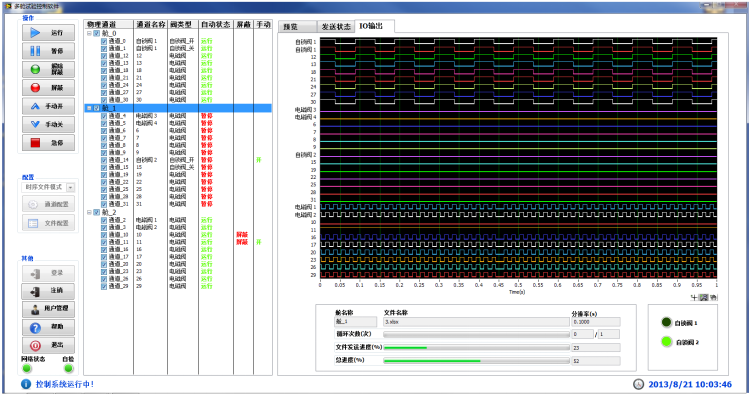Click the 2013/8/21 10:03:46 timestamp
753x398 pixels.
690,384
